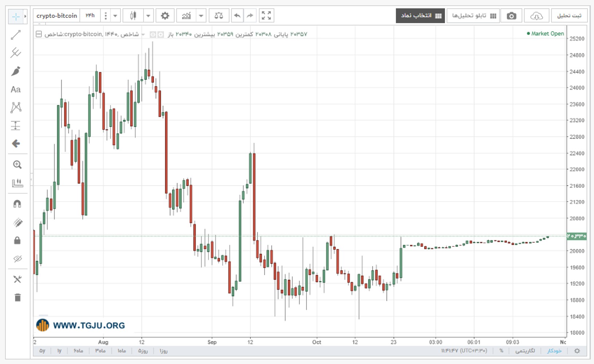594x364 pixels.
Task: Open the ruler measure tool
Action: pyautogui.click(x=17, y=183)
